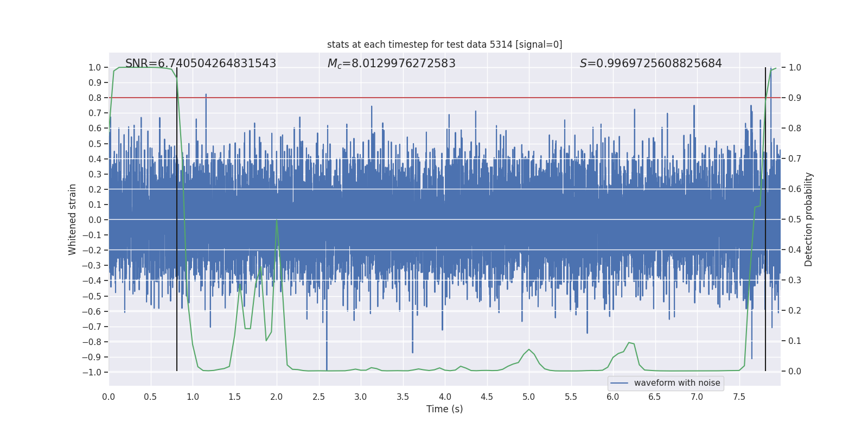The width and height of the screenshot is (868, 434).
Task: Select the 7.5 tick label on the time axis
Action: (x=739, y=397)
